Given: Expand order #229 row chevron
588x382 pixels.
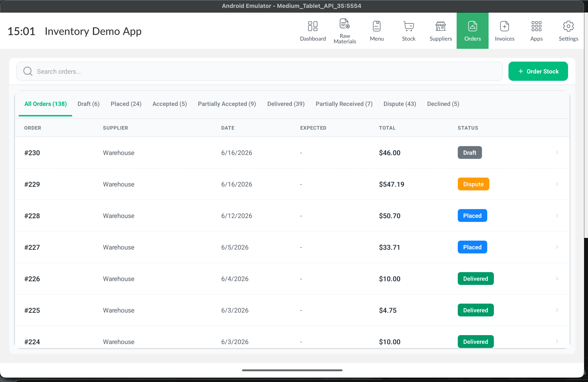Looking at the screenshot, I should click(557, 184).
